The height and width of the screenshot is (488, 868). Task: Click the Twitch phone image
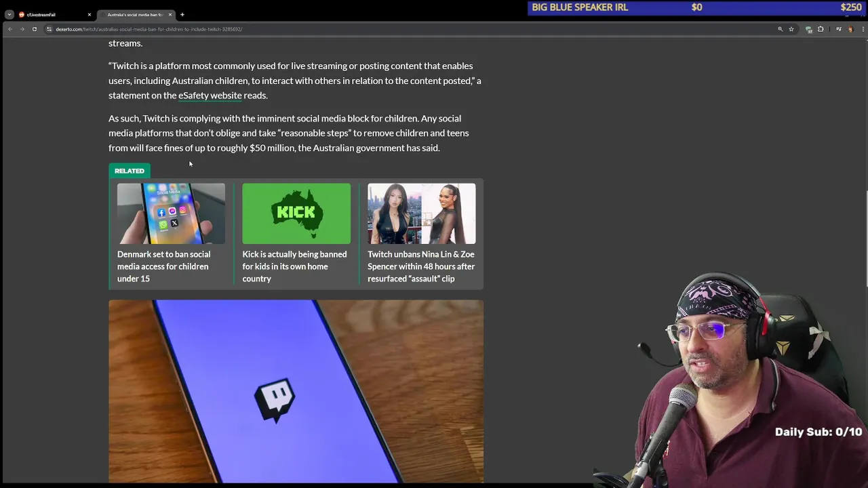pos(296,392)
